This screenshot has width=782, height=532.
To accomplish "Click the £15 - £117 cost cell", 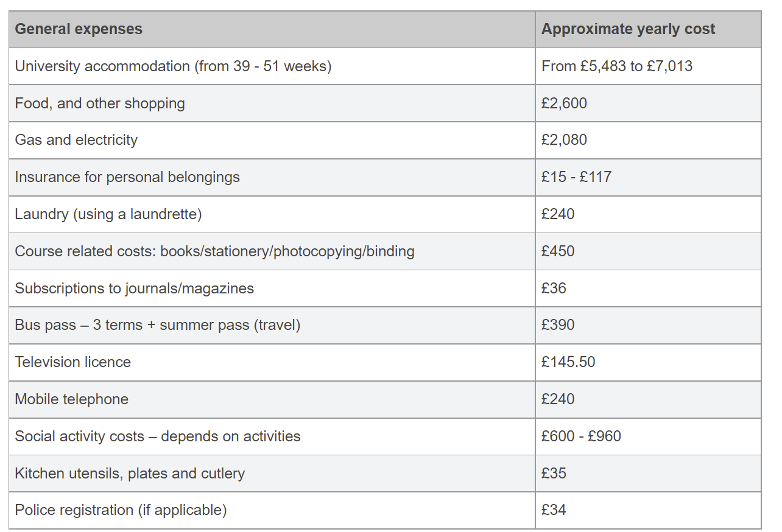I will [x=648, y=178].
